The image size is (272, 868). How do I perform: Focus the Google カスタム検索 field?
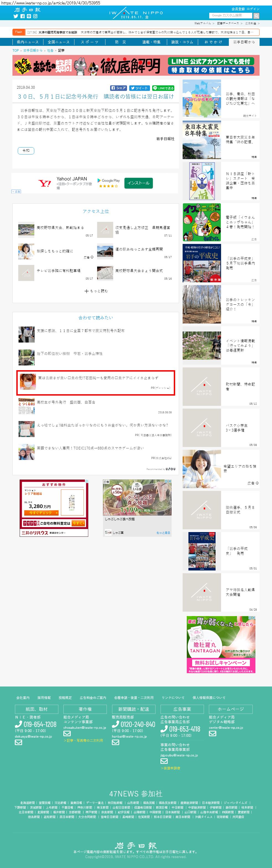(x=230, y=15)
